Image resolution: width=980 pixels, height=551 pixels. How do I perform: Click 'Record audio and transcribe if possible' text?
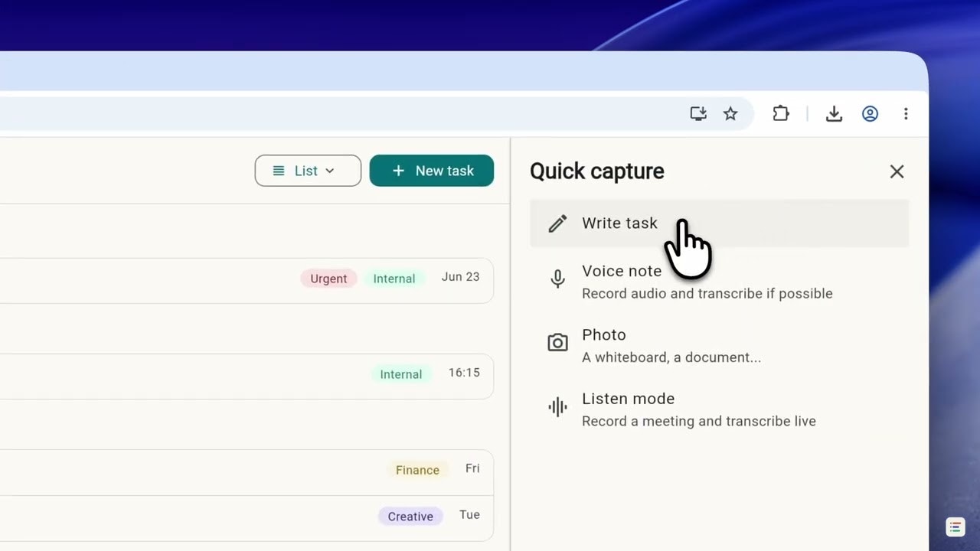707,294
